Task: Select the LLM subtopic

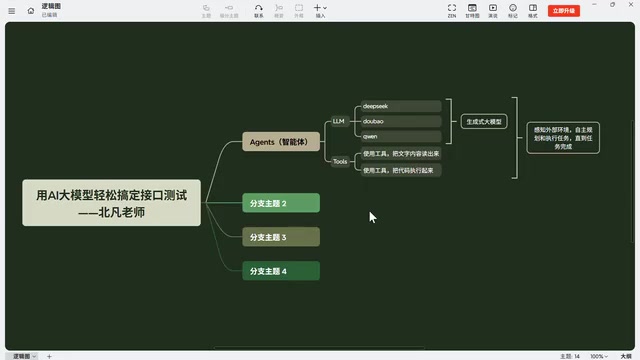Action: (339, 121)
